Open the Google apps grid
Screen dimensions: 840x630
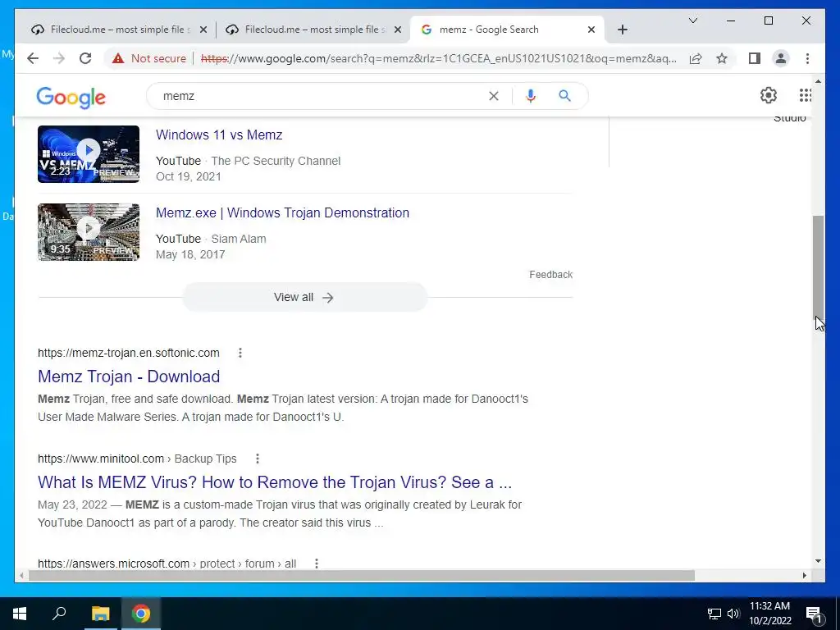click(x=805, y=95)
